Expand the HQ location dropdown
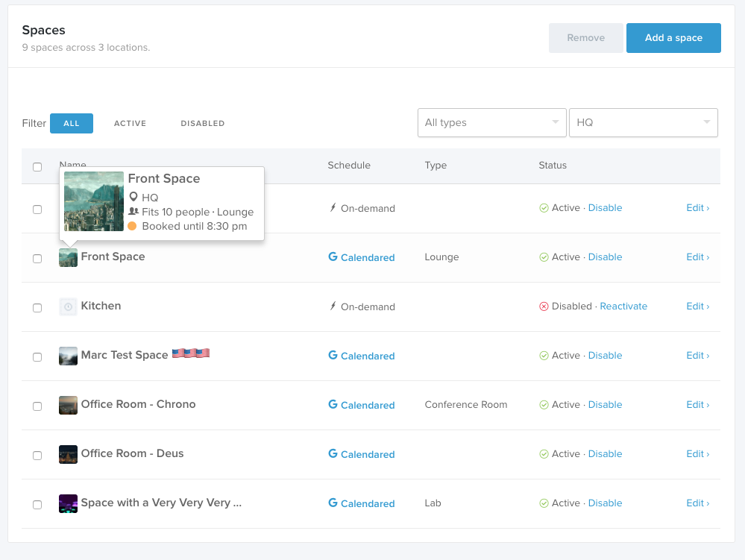 [x=644, y=122]
